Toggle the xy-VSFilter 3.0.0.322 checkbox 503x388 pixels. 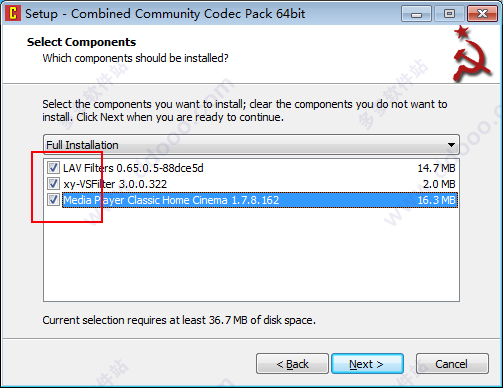tap(53, 184)
